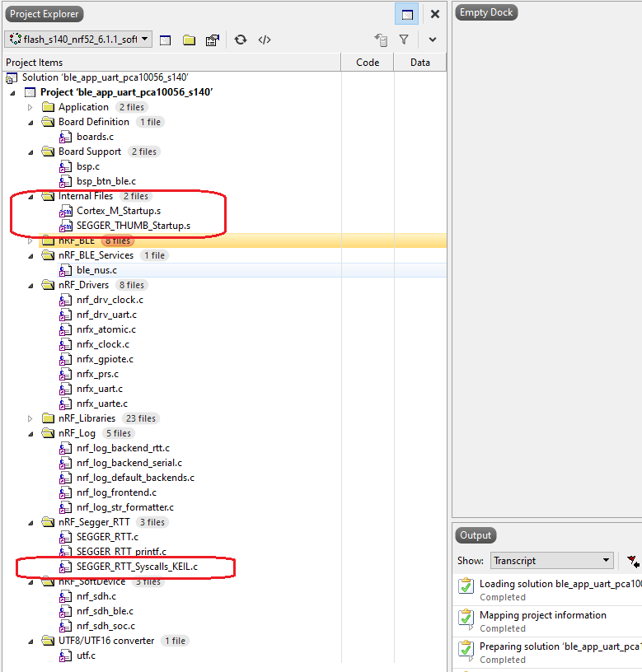Click the collapse-all tree icon beside filter
Screen dimensions: 642x672
click(x=380, y=40)
